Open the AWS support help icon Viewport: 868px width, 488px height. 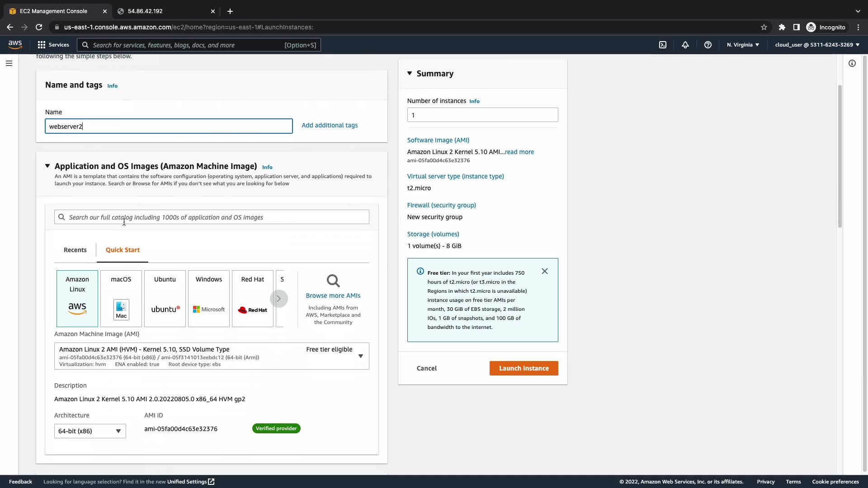(708, 45)
